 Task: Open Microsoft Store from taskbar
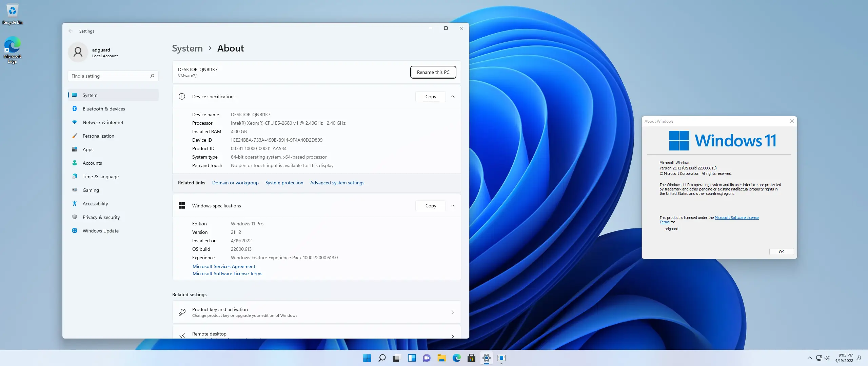[471, 358]
